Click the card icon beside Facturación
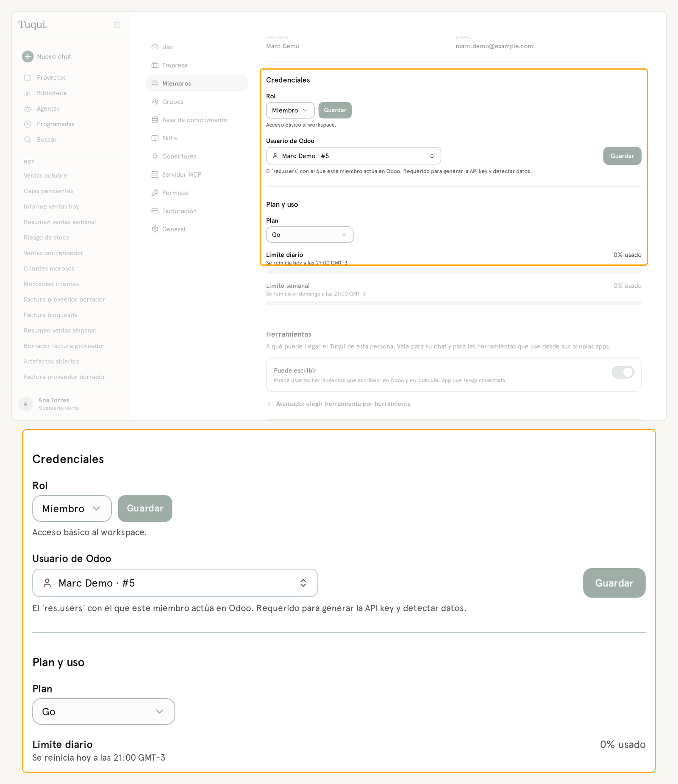The image size is (678, 784). click(155, 211)
